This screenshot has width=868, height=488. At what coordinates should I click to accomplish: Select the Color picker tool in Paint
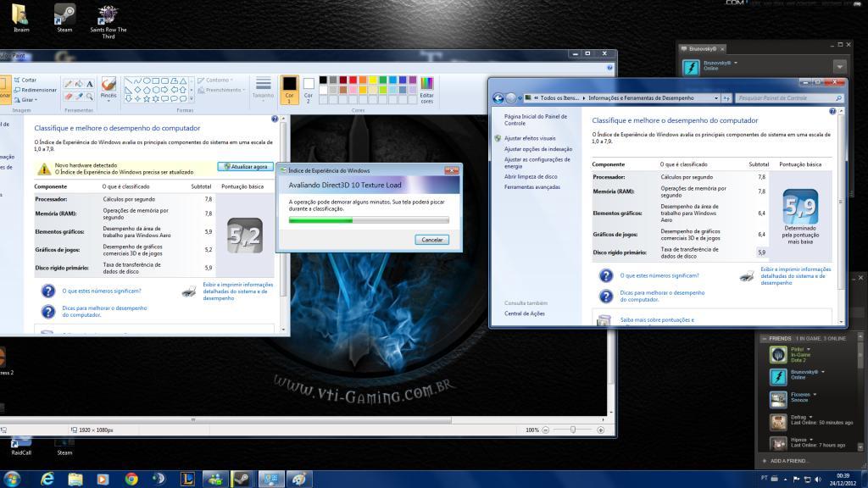coord(79,97)
